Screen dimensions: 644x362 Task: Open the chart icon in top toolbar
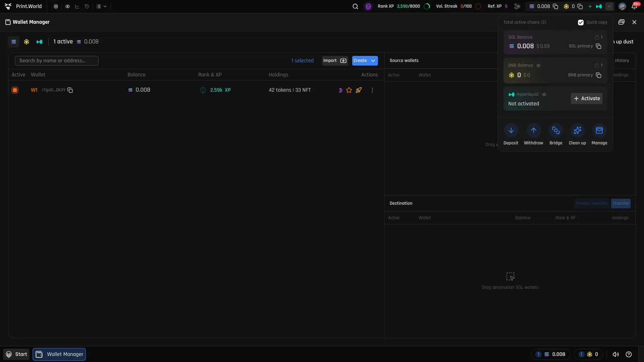coord(77,6)
